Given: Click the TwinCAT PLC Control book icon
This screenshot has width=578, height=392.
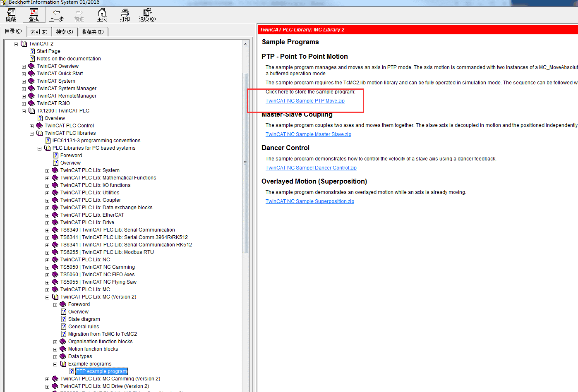Looking at the screenshot, I should click(x=39, y=125).
